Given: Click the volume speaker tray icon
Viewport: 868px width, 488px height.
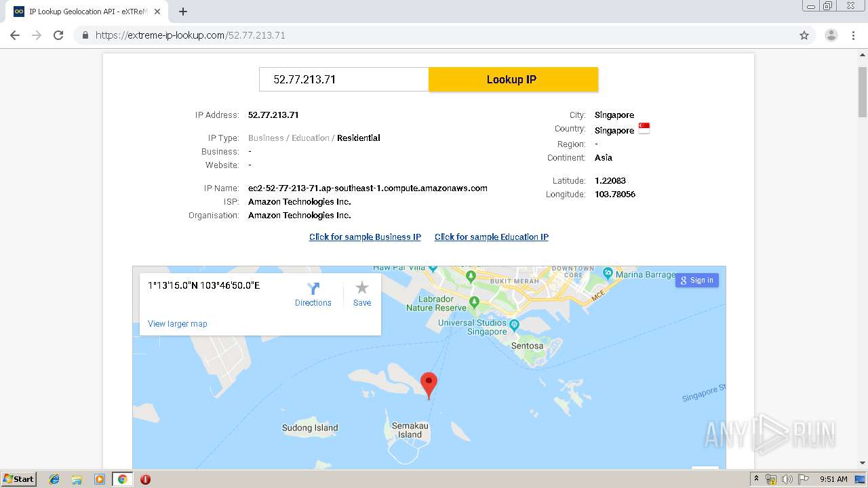Looking at the screenshot, I should tap(787, 479).
